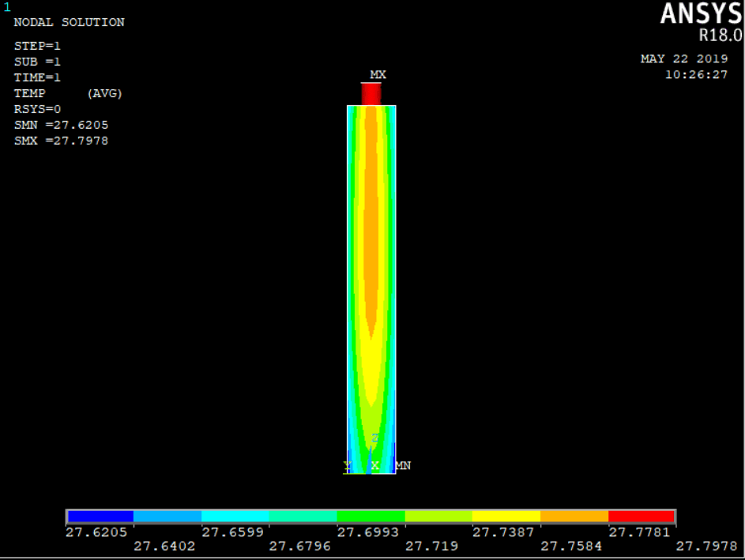Select the red legend color band
The width and height of the screenshot is (745, 560).
click(x=641, y=517)
